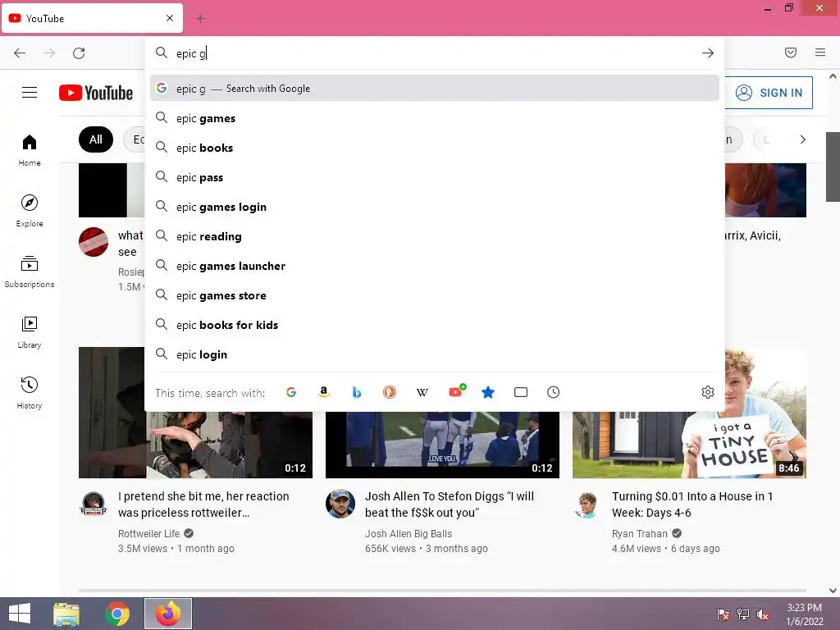The image size is (840, 630).
Task: Click the scrollbar down arrow
Action: 833,590
